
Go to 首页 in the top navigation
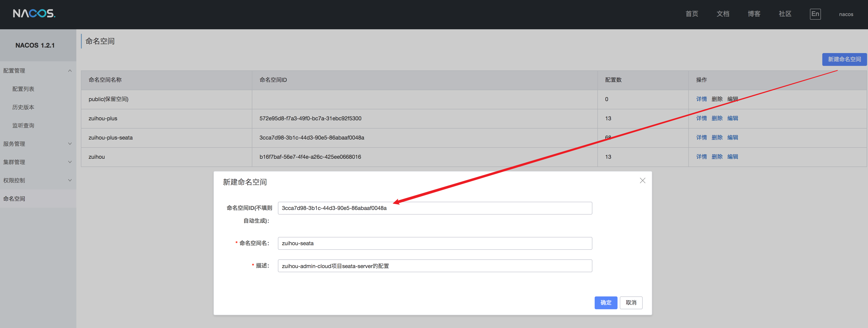692,14
